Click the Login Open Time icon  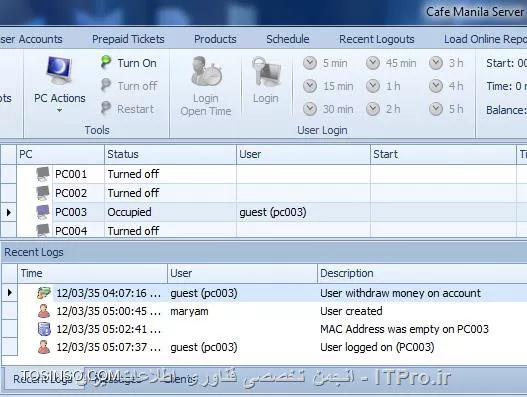(x=206, y=72)
